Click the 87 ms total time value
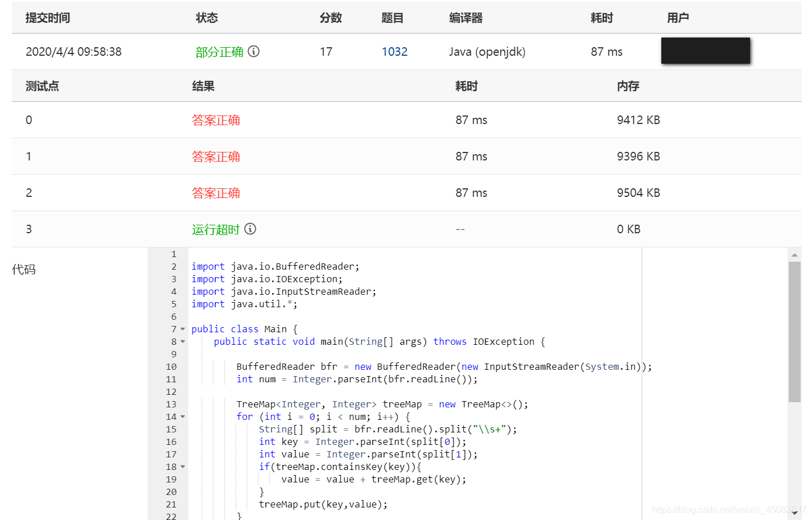Viewport: 812px width, 520px height. [607, 52]
